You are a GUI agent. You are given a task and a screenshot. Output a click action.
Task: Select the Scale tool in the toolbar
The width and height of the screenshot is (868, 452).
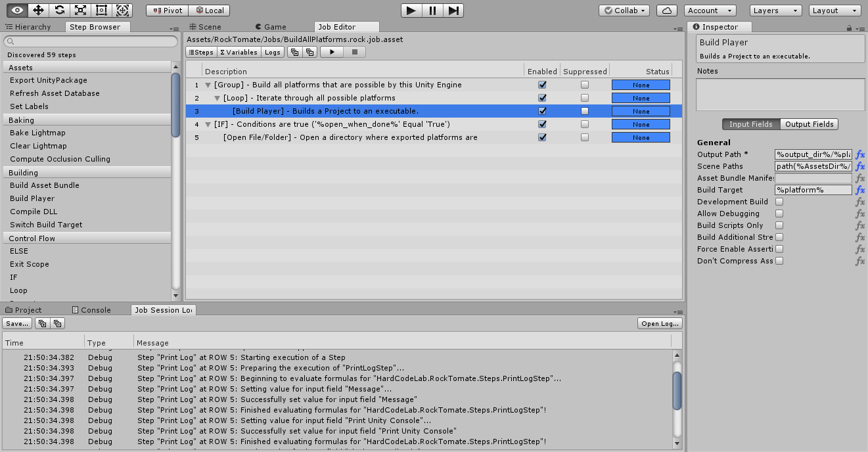click(80, 11)
